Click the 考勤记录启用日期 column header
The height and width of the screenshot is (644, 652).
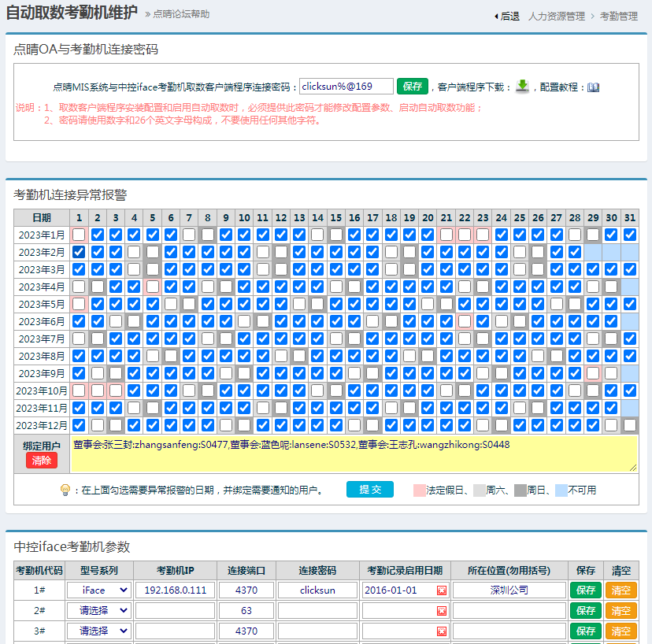tap(405, 571)
